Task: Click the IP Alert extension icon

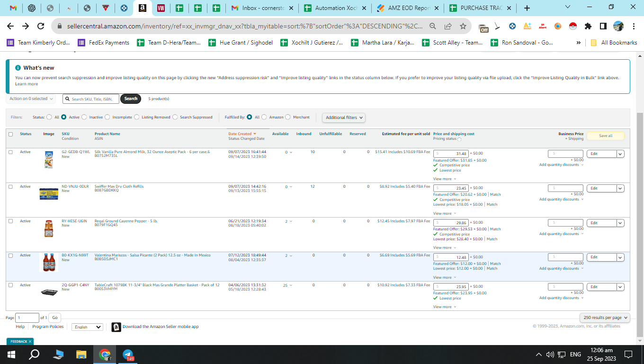Action: click(543, 27)
